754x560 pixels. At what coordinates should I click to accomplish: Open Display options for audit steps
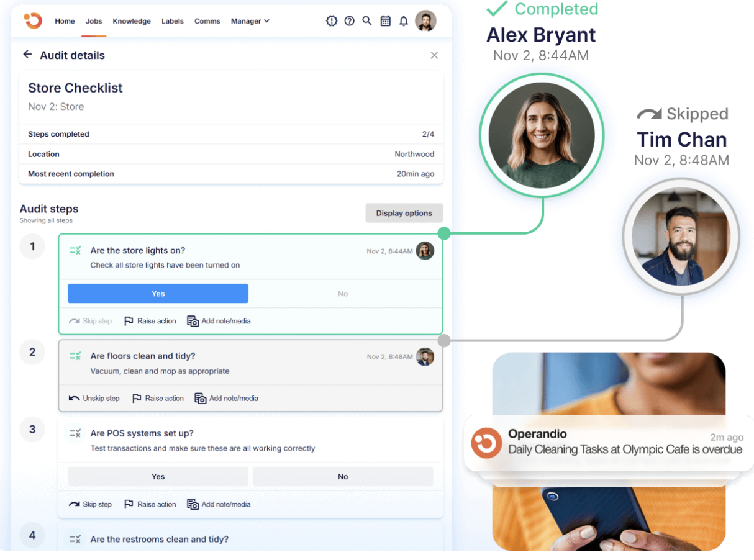point(404,213)
